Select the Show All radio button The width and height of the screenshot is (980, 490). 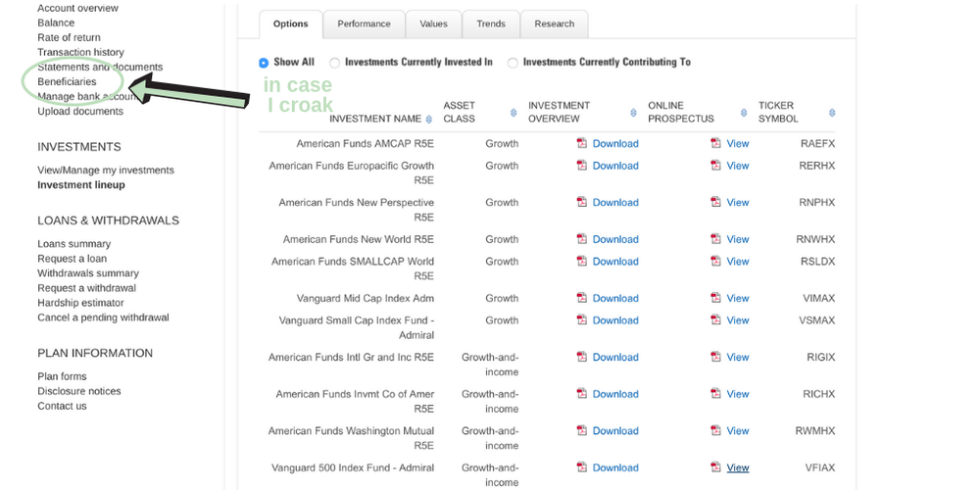[x=264, y=63]
